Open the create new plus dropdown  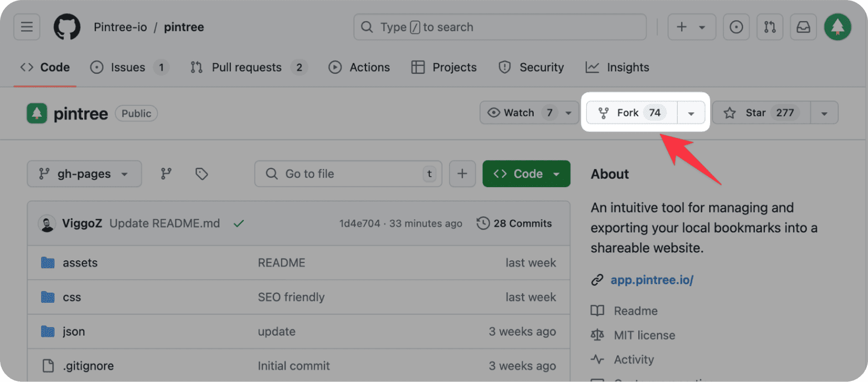(x=691, y=27)
